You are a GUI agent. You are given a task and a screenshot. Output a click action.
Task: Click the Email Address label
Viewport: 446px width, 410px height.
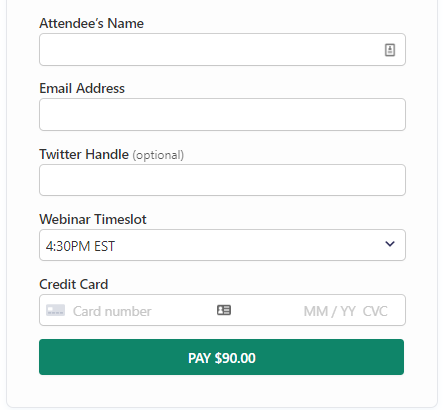point(82,88)
